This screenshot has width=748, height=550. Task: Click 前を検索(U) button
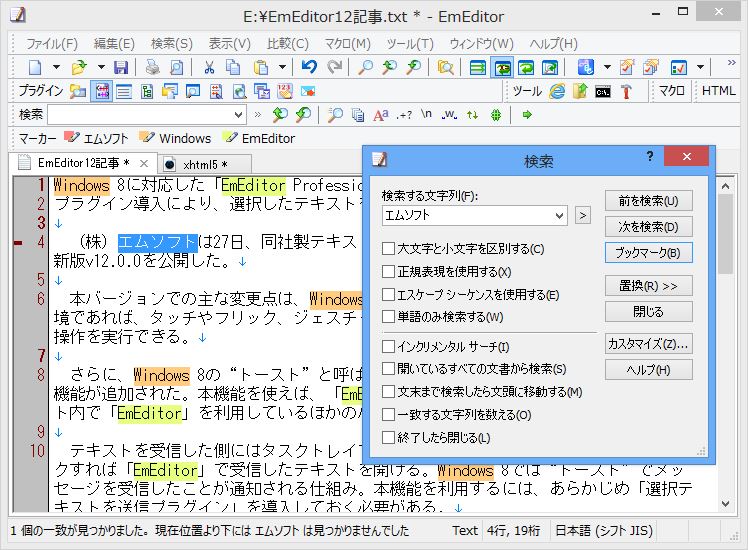coord(648,201)
